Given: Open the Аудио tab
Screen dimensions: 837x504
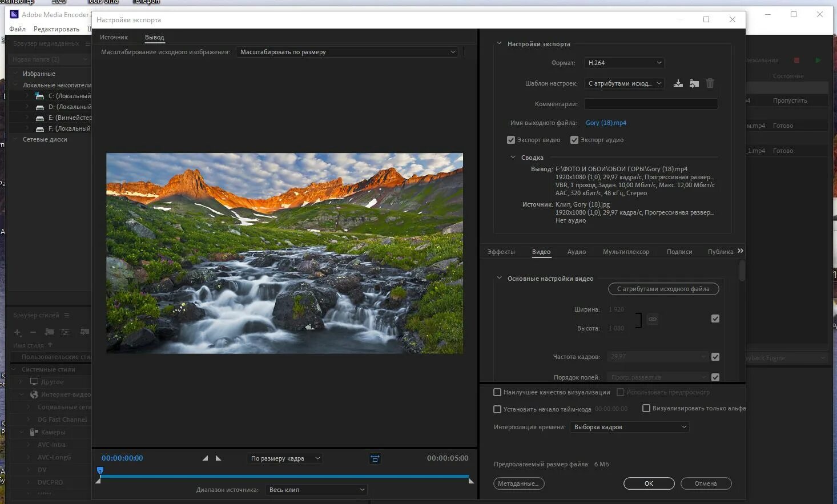Looking at the screenshot, I should [x=577, y=252].
